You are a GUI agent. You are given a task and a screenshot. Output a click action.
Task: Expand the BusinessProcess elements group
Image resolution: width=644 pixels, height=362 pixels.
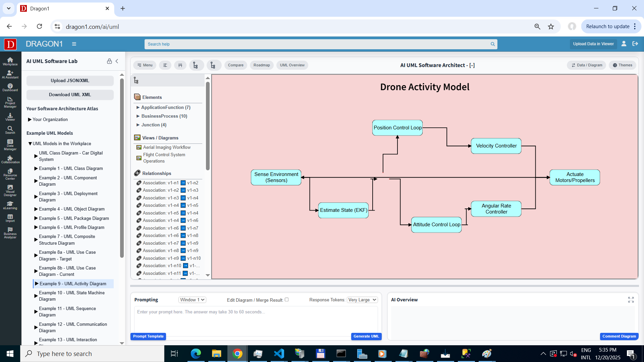point(138,116)
